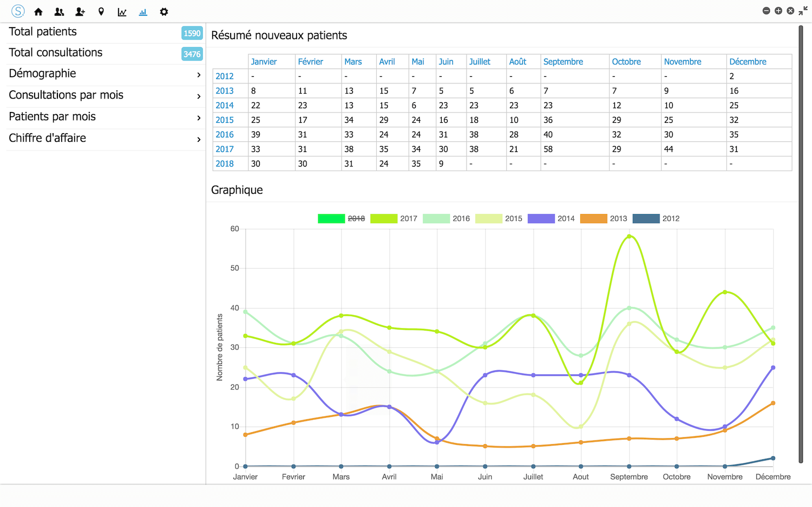Click the line chart icon
812x507 pixels.
122,12
